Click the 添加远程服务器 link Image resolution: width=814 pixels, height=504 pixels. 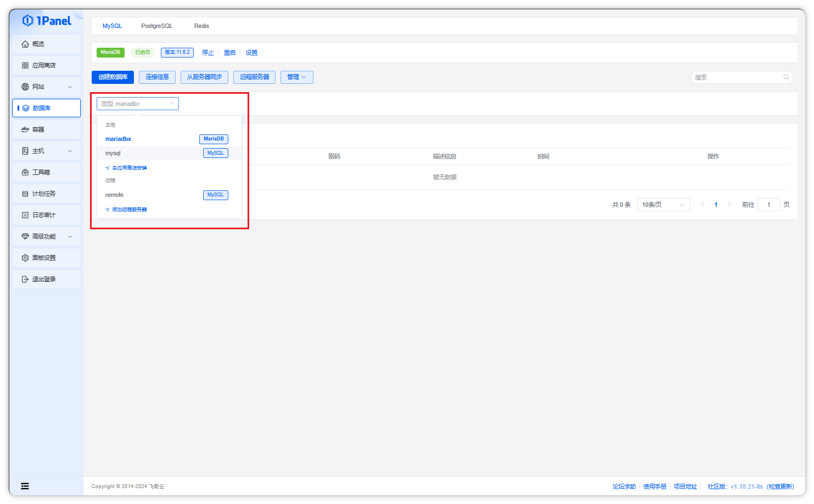[130, 209]
